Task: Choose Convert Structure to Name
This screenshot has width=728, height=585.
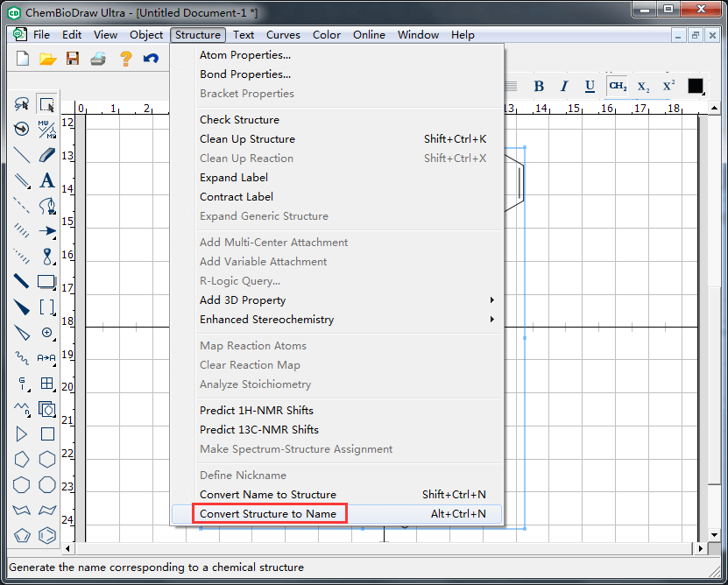Action: (337, 514)
